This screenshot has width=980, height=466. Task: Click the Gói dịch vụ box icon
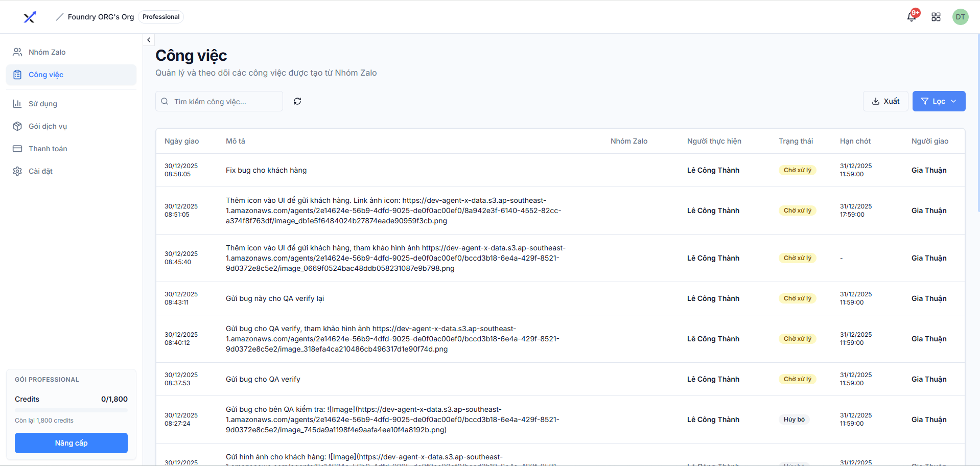click(x=17, y=126)
